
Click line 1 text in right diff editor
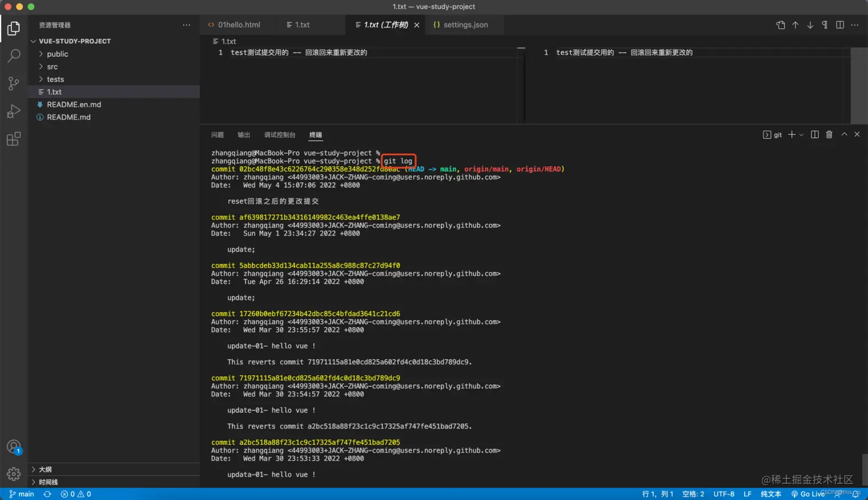coord(624,52)
